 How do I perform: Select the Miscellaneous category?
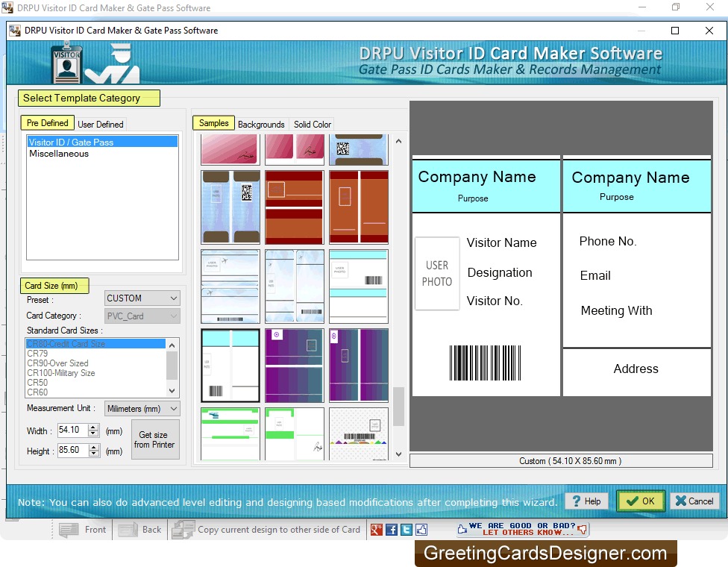pos(102,154)
